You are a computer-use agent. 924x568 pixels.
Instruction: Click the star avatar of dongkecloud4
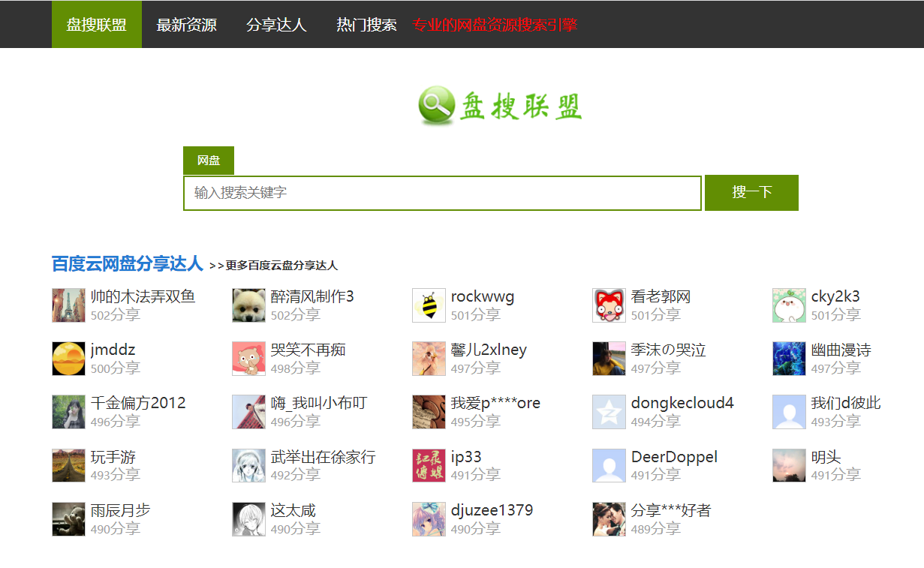609,412
